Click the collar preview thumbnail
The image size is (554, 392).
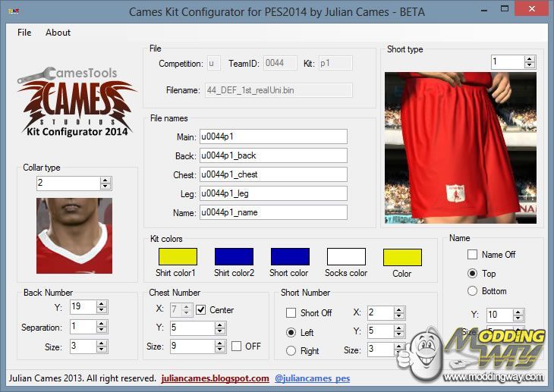[74, 235]
